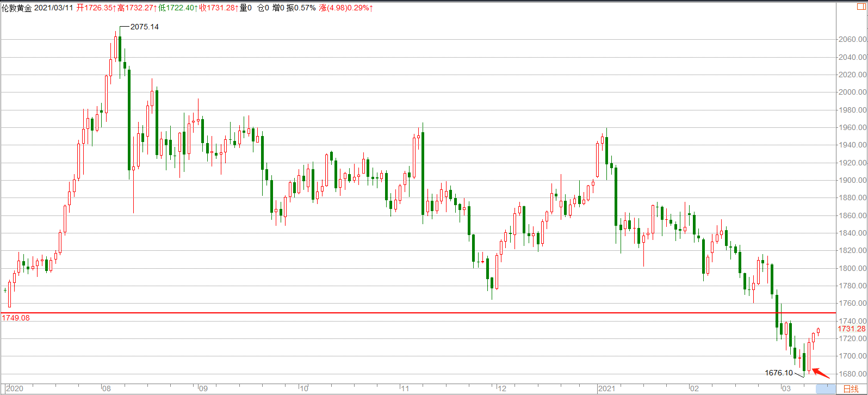Click the 振0.57% amplitude readout
Screen dimensions: 868x395
point(301,8)
